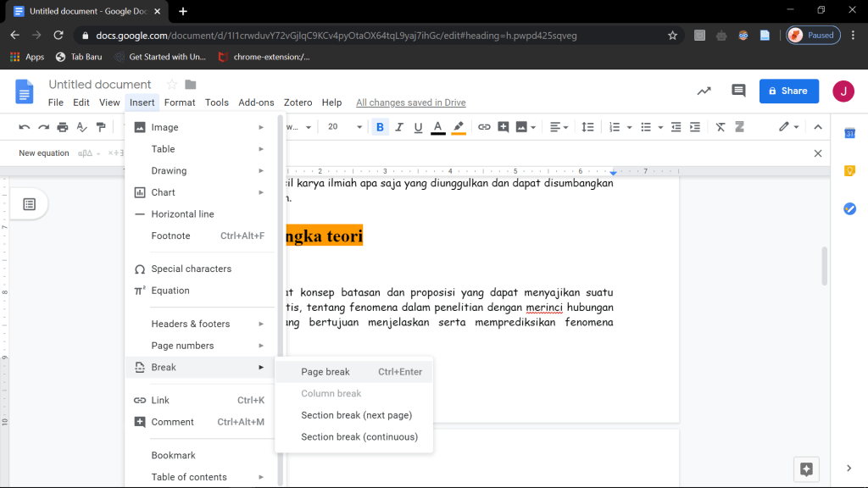Select the Paint format roller icon
This screenshot has width=868, height=488.
pyautogui.click(x=101, y=127)
